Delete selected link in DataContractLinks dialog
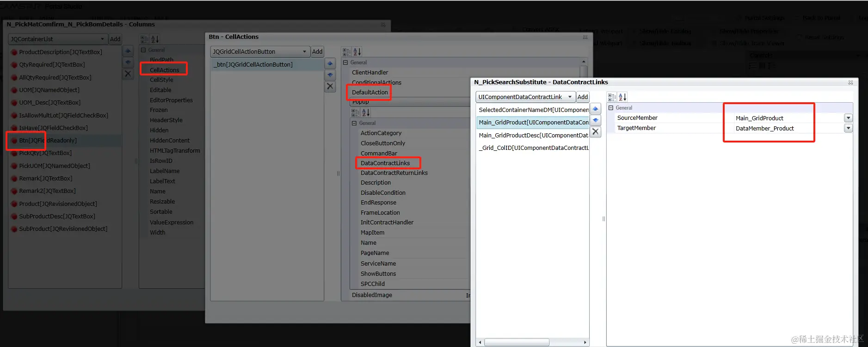 (x=596, y=132)
